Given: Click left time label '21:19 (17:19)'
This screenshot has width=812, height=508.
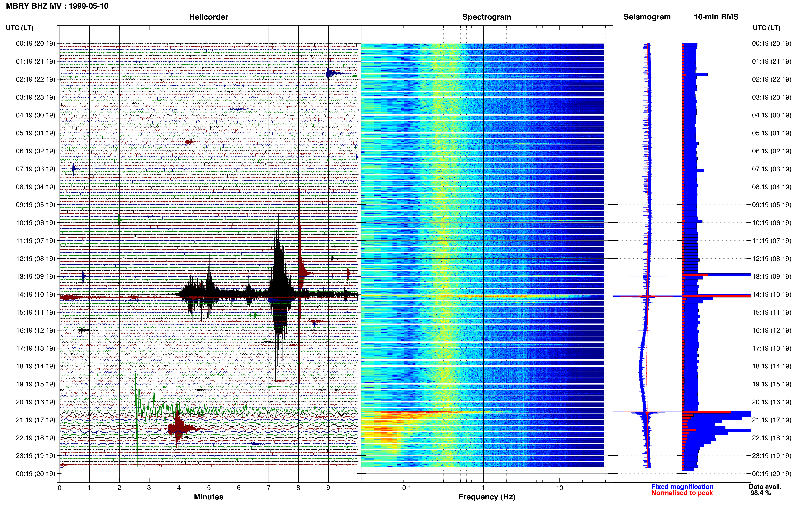Looking at the screenshot, I should coord(36,420).
